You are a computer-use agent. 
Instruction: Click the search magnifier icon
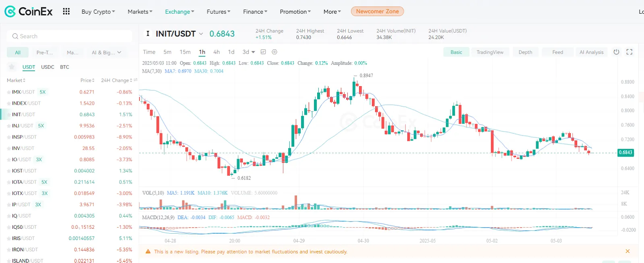coord(15,36)
